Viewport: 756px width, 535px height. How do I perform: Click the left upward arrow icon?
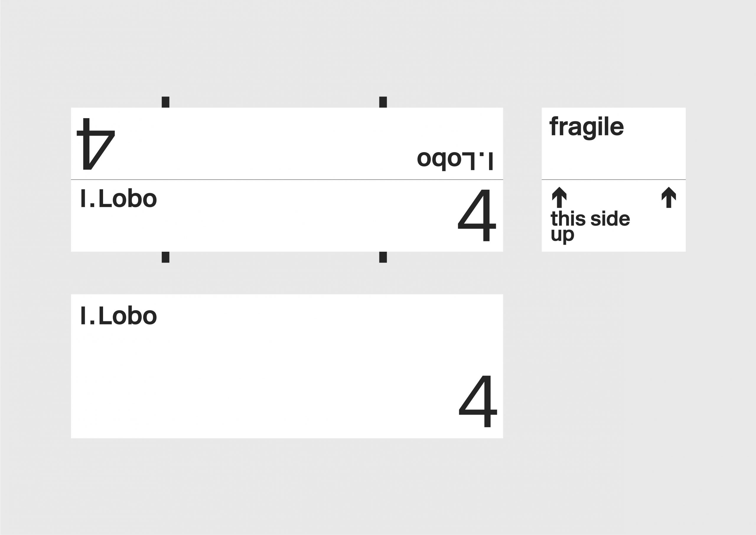(x=559, y=197)
